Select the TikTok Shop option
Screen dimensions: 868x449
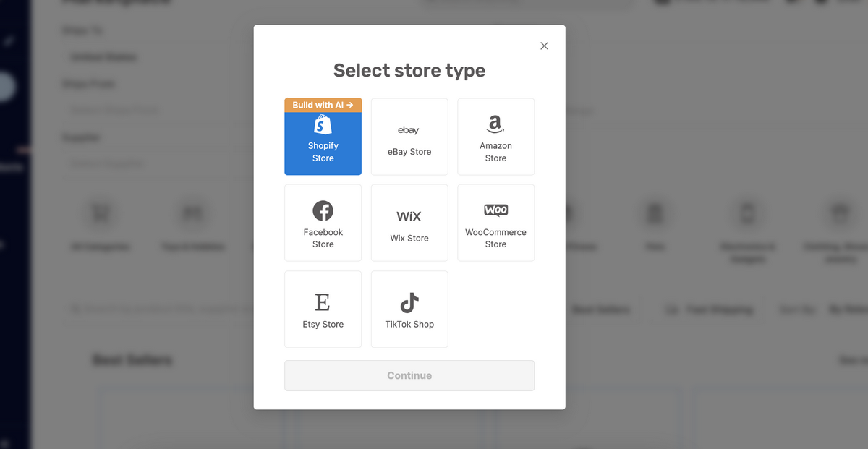coord(409,309)
